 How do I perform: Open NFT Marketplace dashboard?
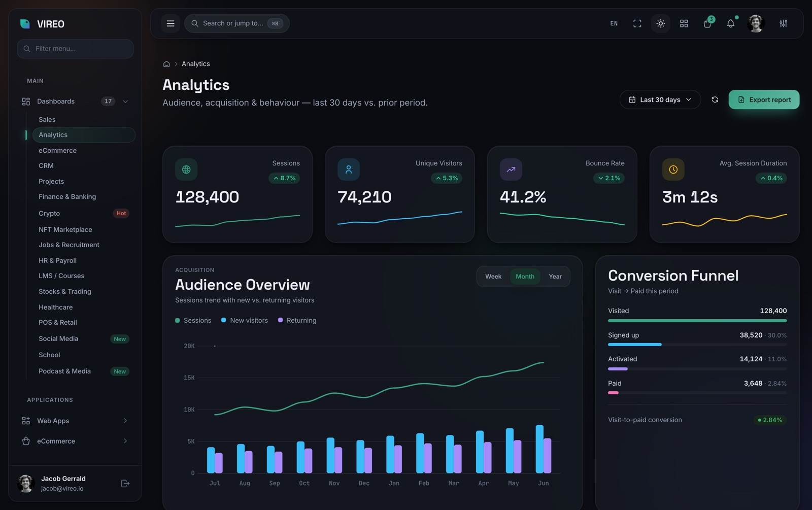84,230
